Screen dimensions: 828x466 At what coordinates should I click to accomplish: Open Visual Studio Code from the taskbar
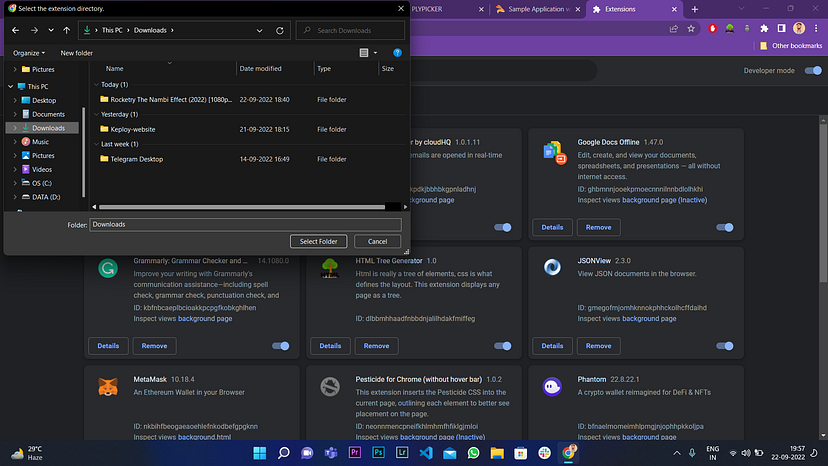(426, 453)
